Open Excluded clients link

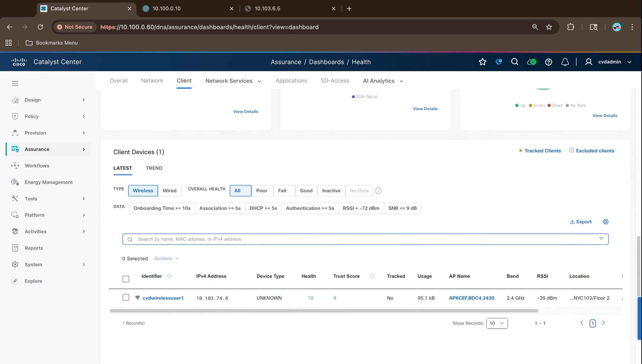point(591,151)
